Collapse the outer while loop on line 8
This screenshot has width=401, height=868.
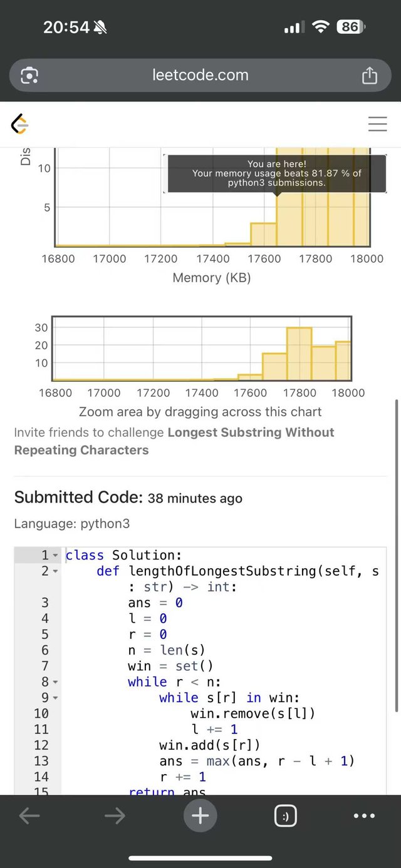point(55,682)
